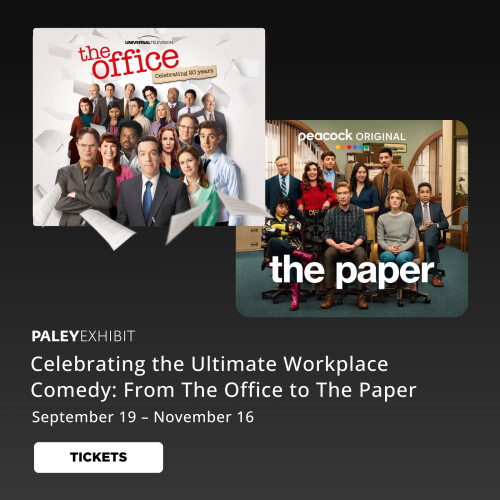The image size is (500, 500).
Task: Click the white "the paper" title
Action: 352,272
